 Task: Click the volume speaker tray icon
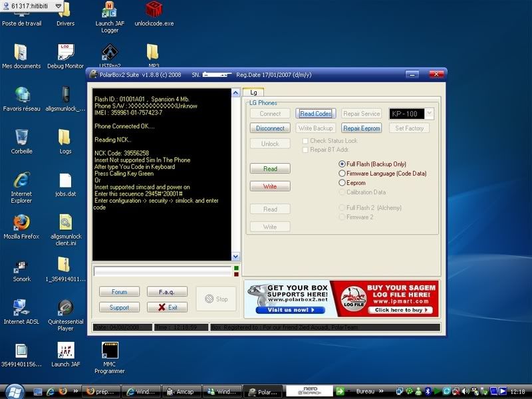tap(466, 391)
